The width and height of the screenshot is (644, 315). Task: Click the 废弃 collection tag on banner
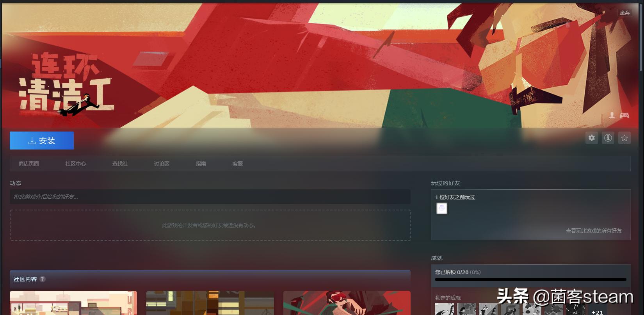pos(625,13)
